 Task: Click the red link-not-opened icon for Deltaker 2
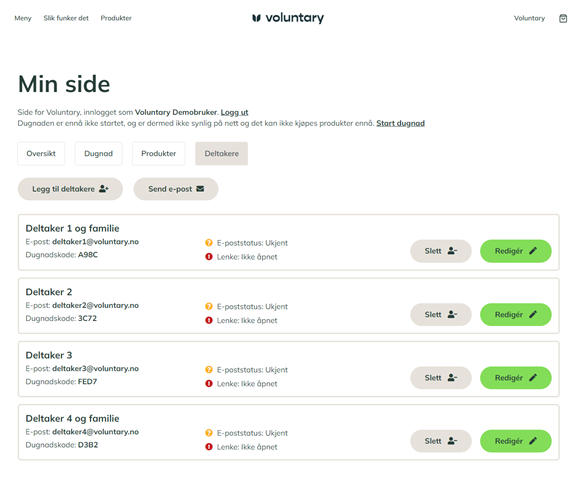209,320
